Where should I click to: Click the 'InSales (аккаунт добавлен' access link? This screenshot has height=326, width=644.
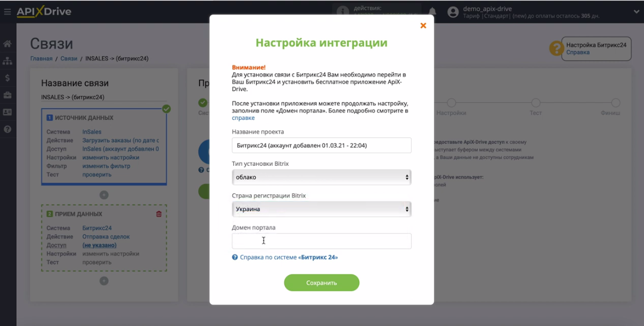coord(121,149)
